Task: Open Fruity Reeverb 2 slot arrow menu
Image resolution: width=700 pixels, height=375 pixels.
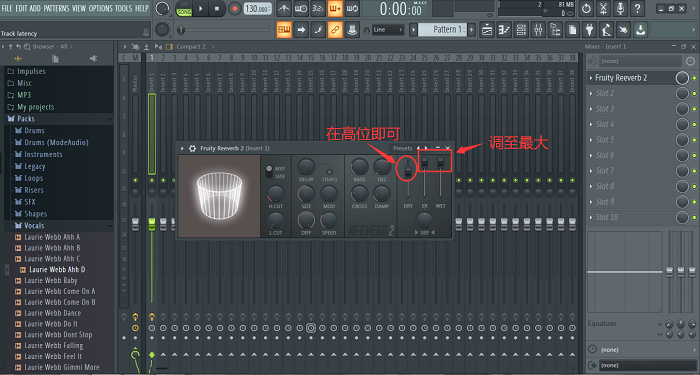Action: click(x=591, y=78)
